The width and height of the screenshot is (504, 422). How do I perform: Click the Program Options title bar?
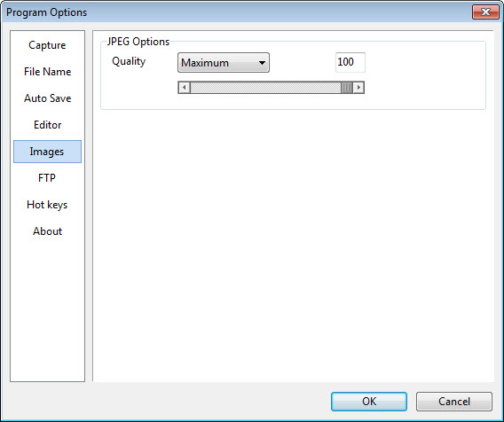tap(238, 12)
